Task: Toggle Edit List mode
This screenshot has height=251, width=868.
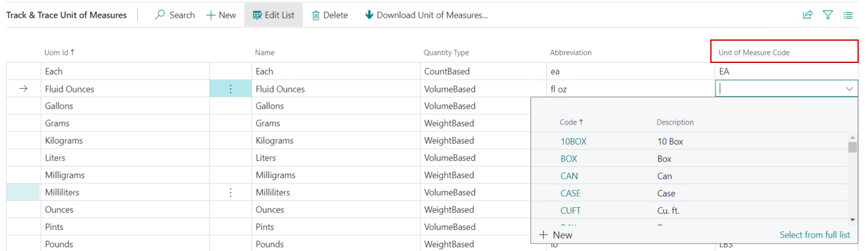Action: [x=274, y=15]
